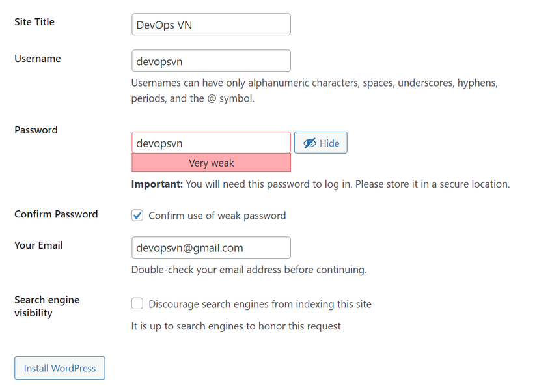The height and width of the screenshot is (392, 537).
Task: Focus the Site Title input field
Action: pos(211,25)
